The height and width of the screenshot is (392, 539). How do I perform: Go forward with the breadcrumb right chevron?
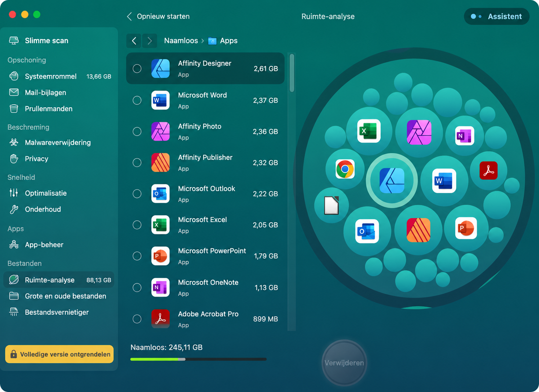[x=150, y=41]
